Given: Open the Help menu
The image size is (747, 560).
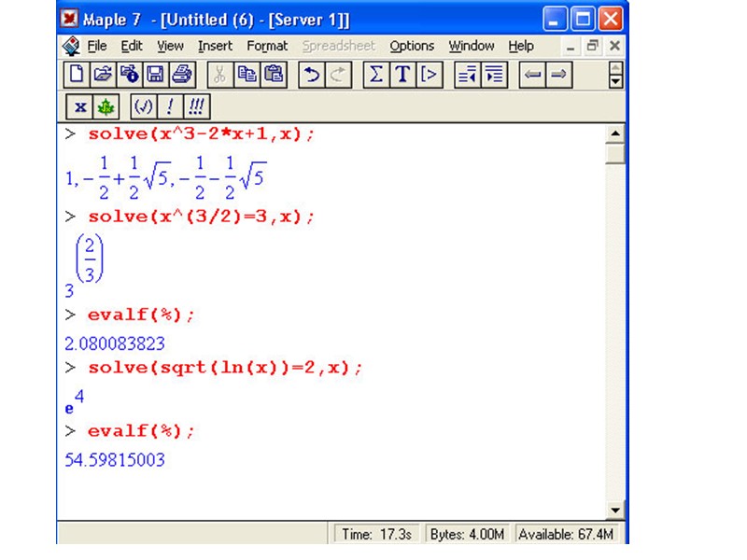Looking at the screenshot, I should (521, 46).
